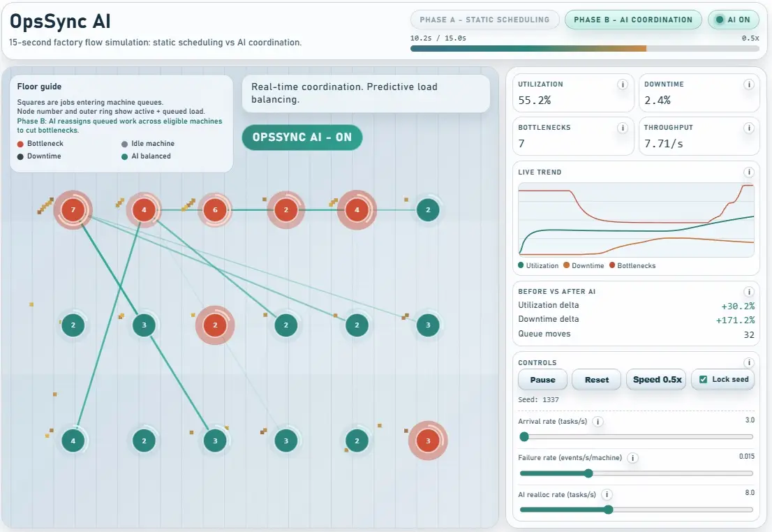The image size is (772, 532).
Task: Open Before vs After AI info
Action: pyautogui.click(x=748, y=291)
